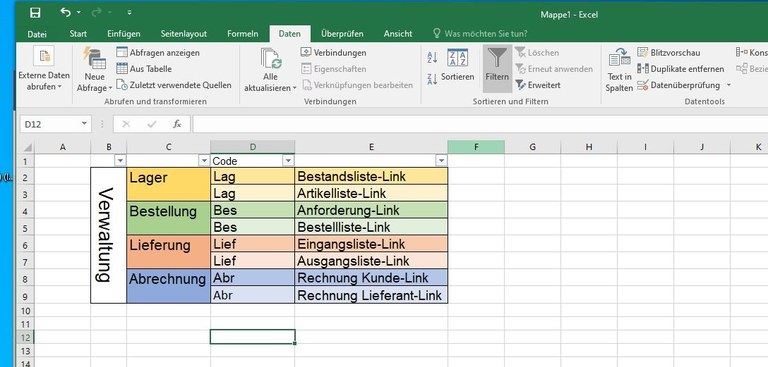Sort ascending A to Z icon

click(x=432, y=57)
